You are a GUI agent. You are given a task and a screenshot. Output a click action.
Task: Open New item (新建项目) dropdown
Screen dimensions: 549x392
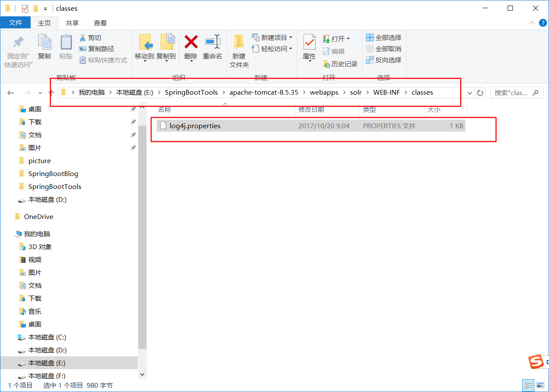(272, 37)
